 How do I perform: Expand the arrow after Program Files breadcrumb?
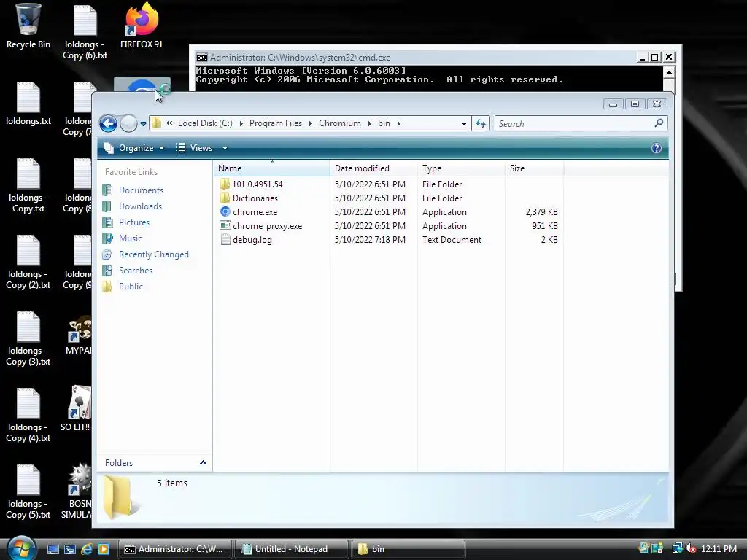310,124
